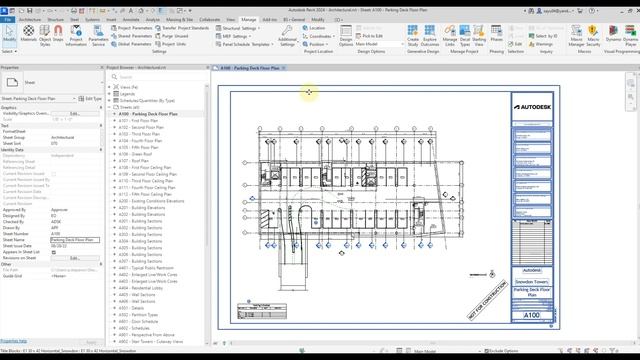Open the File menu

click(7, 20)
